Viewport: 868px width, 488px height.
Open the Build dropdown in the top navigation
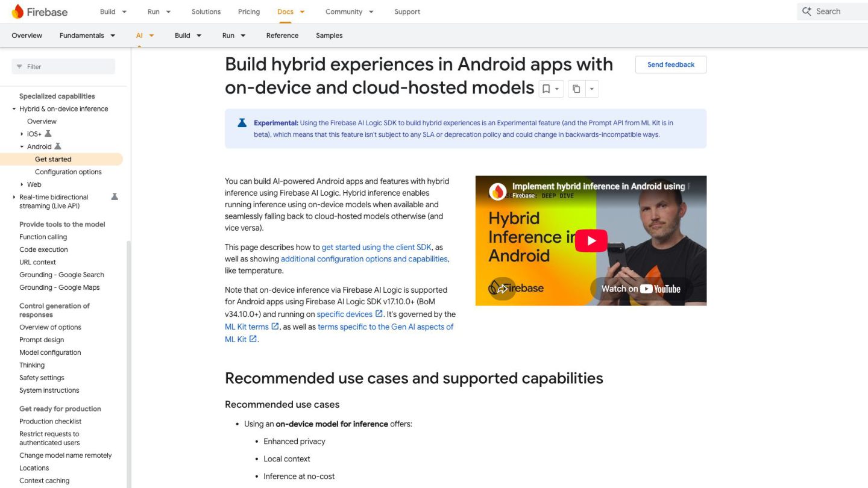coord(113,11)
